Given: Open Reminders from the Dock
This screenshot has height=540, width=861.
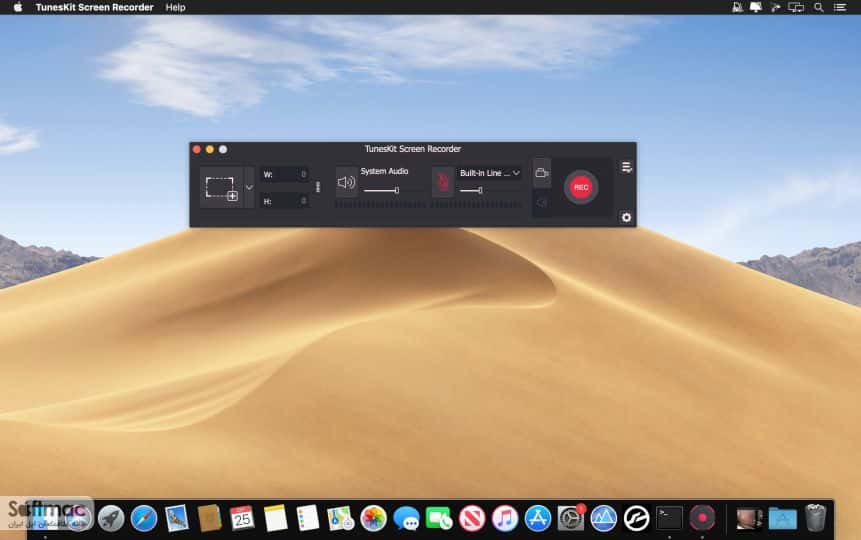Looking at the screenshot, I should coord(308,518).
